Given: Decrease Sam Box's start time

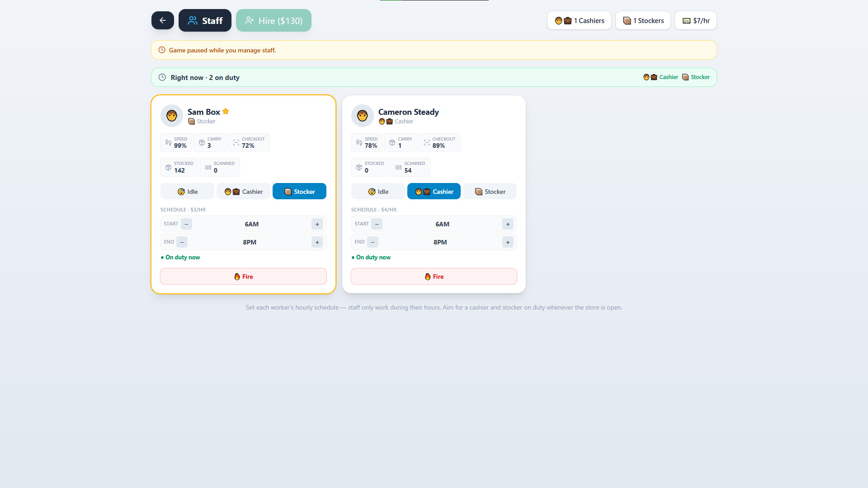Looking at the screenshot, I should tap(186, 224).
